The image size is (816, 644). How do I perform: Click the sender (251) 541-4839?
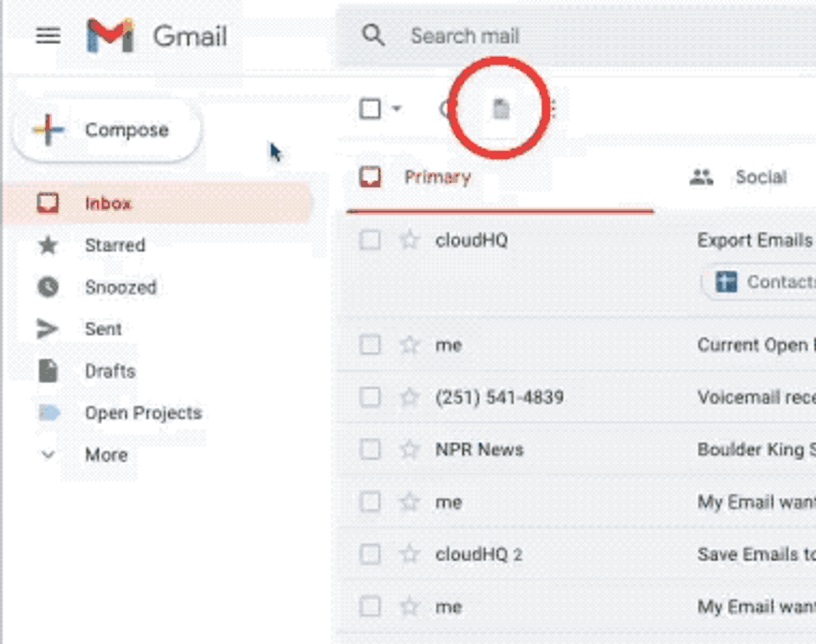pyautogui.click(x=500, y=398)
